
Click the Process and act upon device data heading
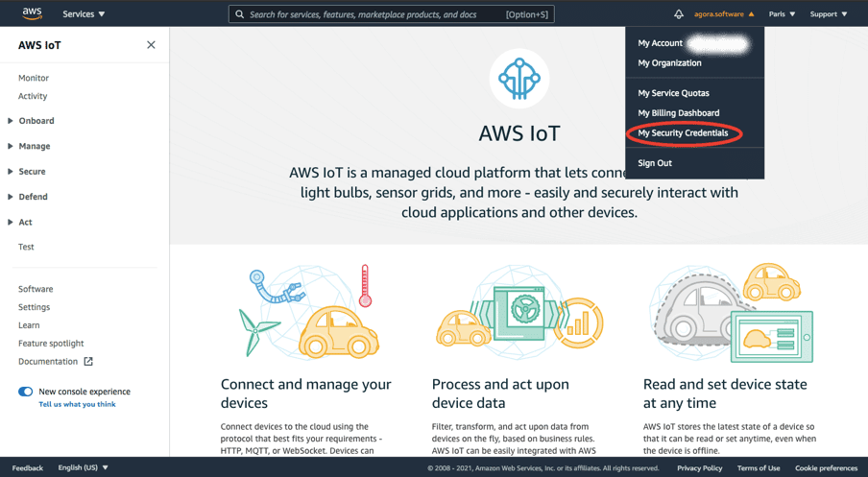pyautogui.click(x=500, y=394)
